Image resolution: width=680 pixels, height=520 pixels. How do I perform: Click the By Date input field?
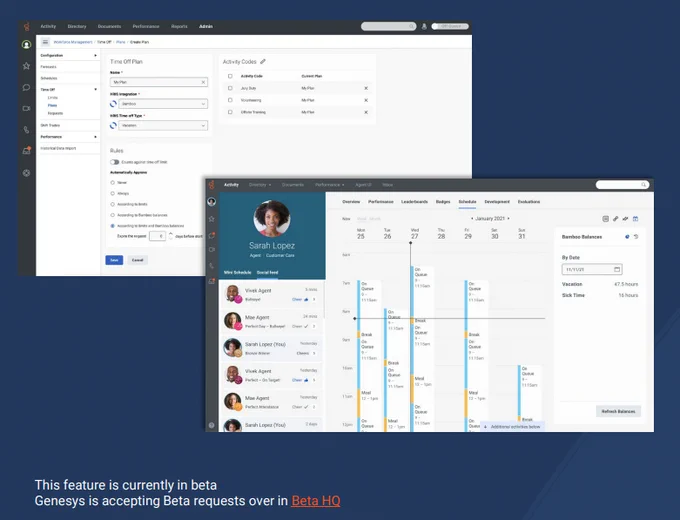click(x=592, y=269)
